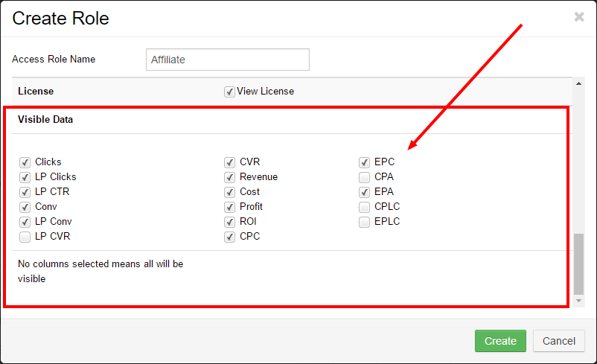Image resolution: width=597 pixels, height=364 pixels.
Task: Edit the Access Role Name field
Action: 228,60
